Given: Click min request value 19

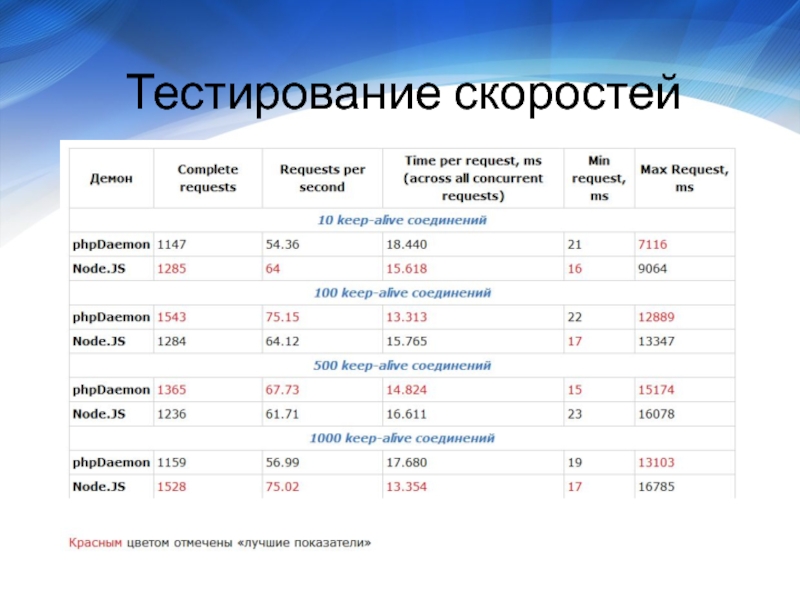Looking at the screenshot, I should [574, 462].
